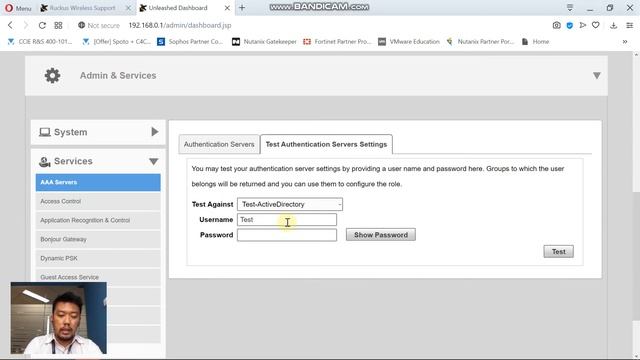The image size is (640, 360).
Task: Open the Test Against dropdown
Action: tap(290, 204)
